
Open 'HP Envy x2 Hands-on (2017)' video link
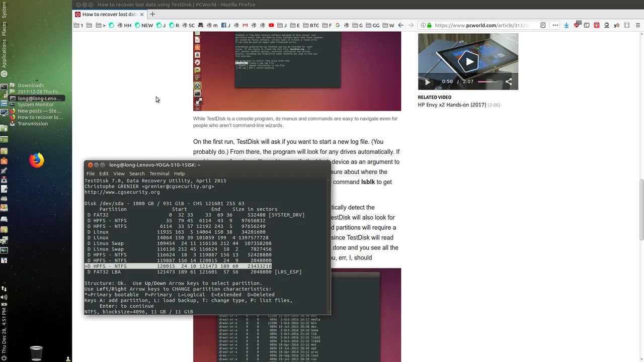pos(452,105)
